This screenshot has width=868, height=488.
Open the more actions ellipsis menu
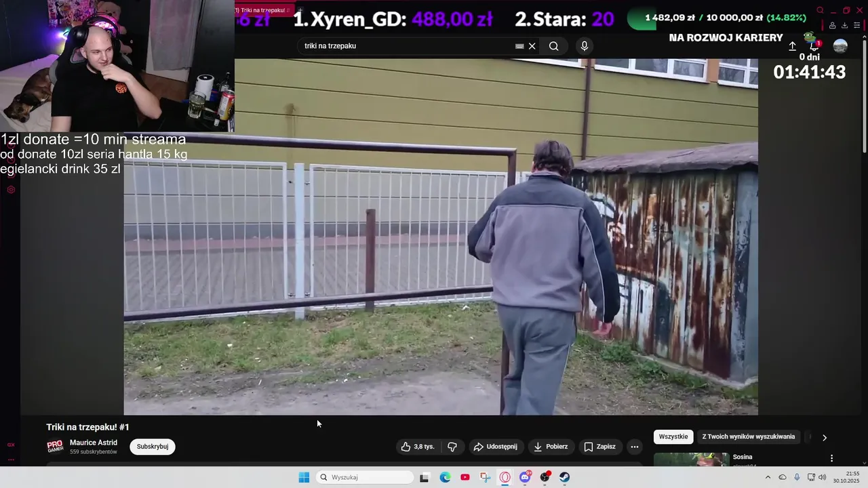635,447
